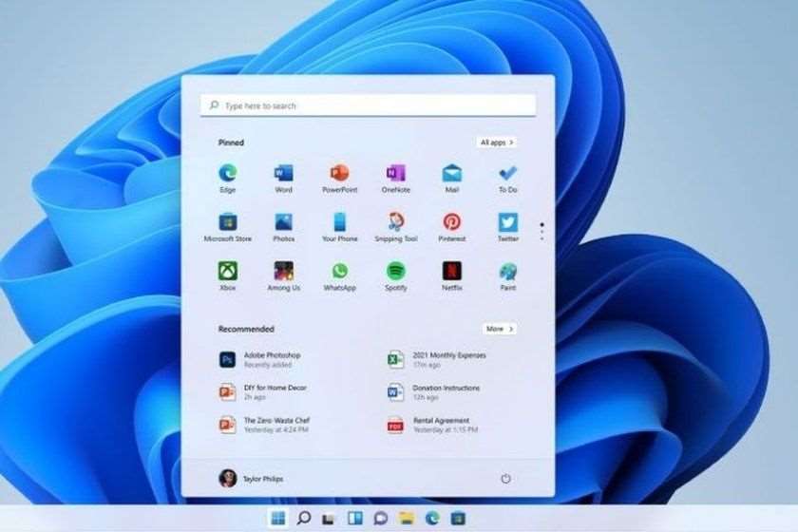Open Microsoft Store in taskbar
Image resolution: width=798 pixels, height=532 pixels.
click(458, 519)
